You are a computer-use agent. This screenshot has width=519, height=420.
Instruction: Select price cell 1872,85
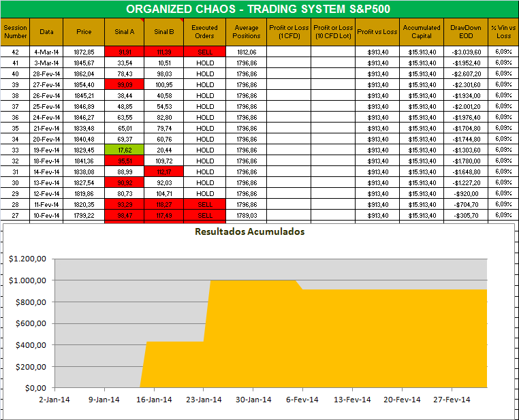point(84,52)
